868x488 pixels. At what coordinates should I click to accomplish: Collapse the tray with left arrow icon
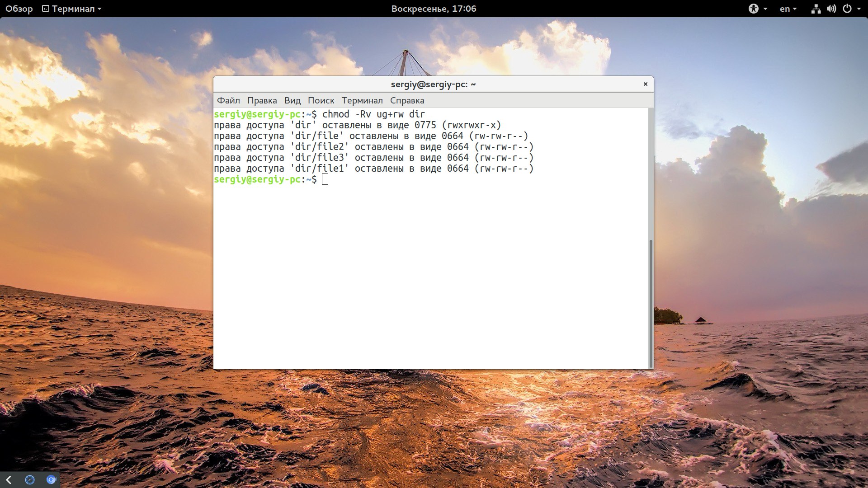[9, 480]
